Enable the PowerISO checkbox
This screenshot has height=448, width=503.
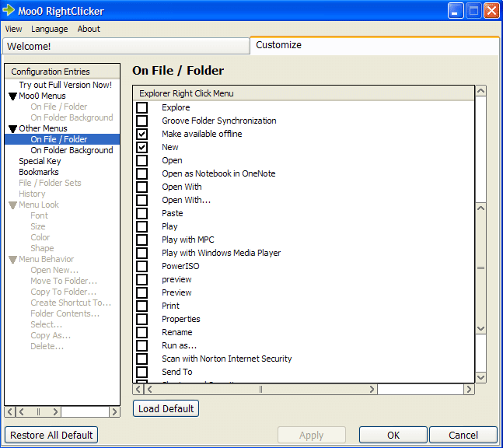(142, 266)
